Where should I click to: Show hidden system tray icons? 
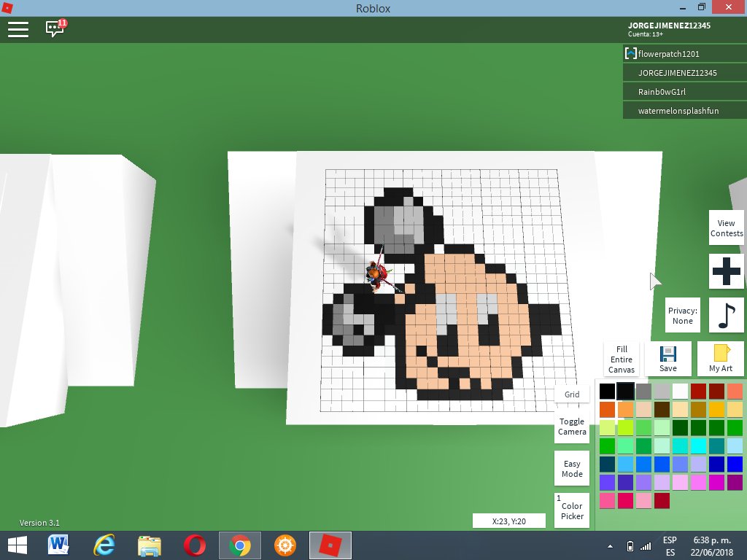[611, 546]
